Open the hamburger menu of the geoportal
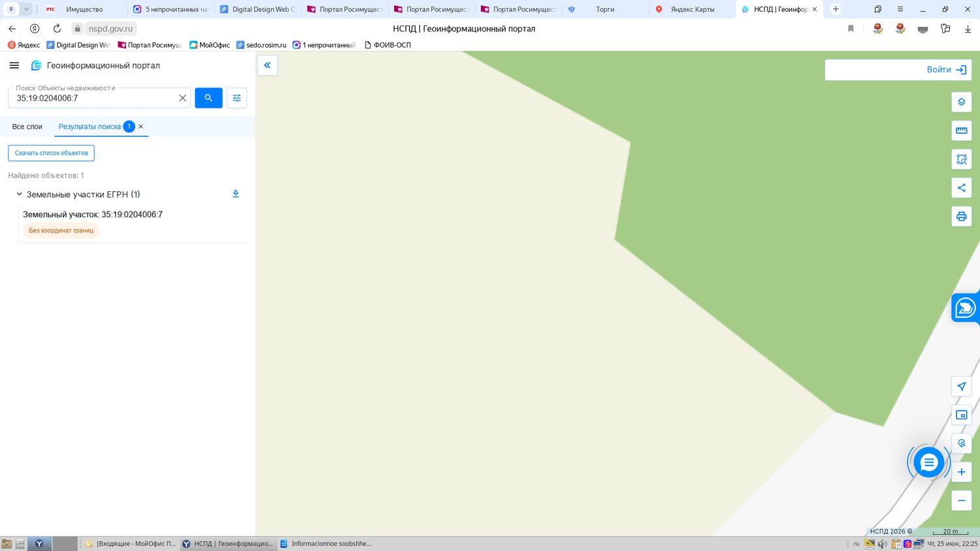This screenshot has width=980, height=551. point(14,65)
